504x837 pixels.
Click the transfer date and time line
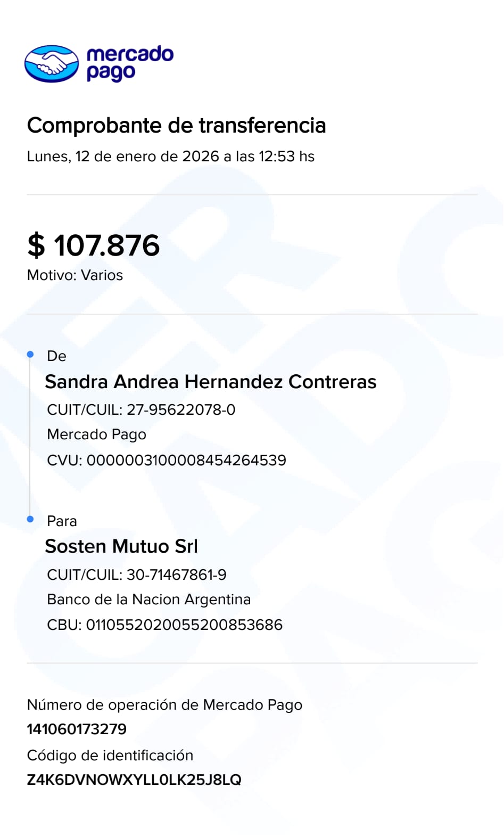click(x=170, y=157)
